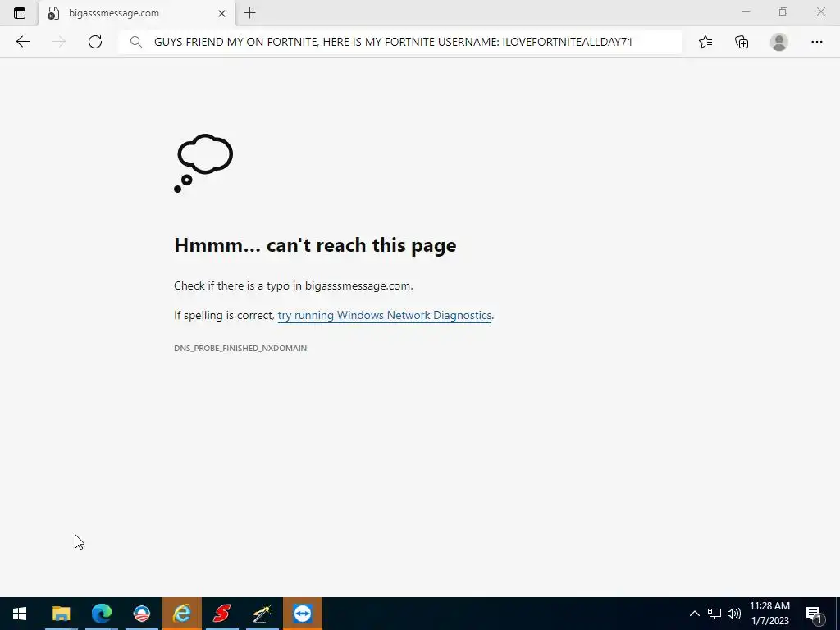Open the clock showing 11:28 AM
This screenshot has width=840, height=630.
click(769, 614)
